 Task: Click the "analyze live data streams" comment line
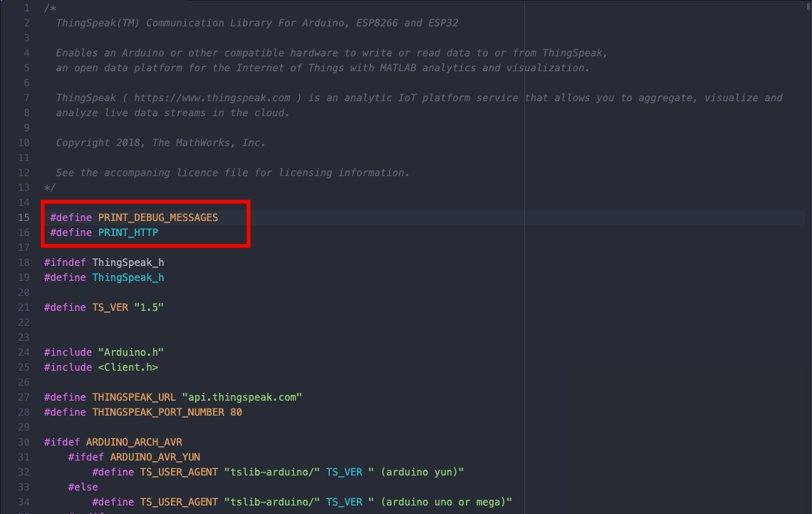point(172,113)
